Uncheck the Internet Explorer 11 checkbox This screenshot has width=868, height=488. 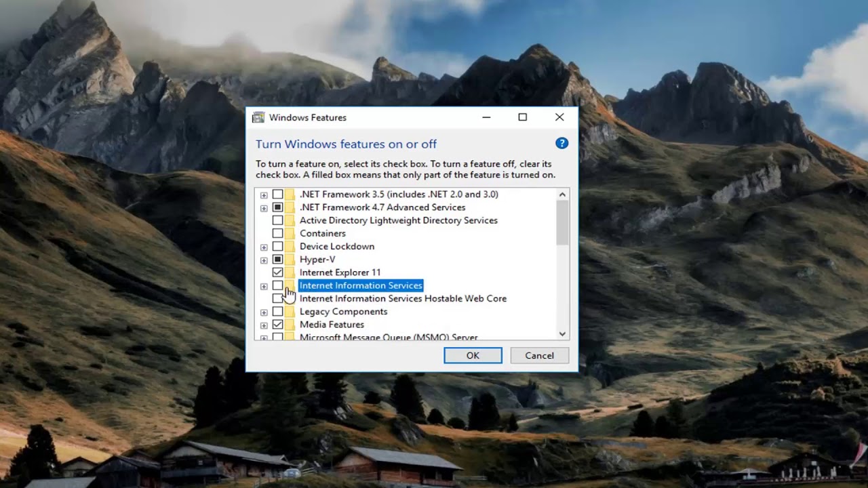tap(277, 272)
